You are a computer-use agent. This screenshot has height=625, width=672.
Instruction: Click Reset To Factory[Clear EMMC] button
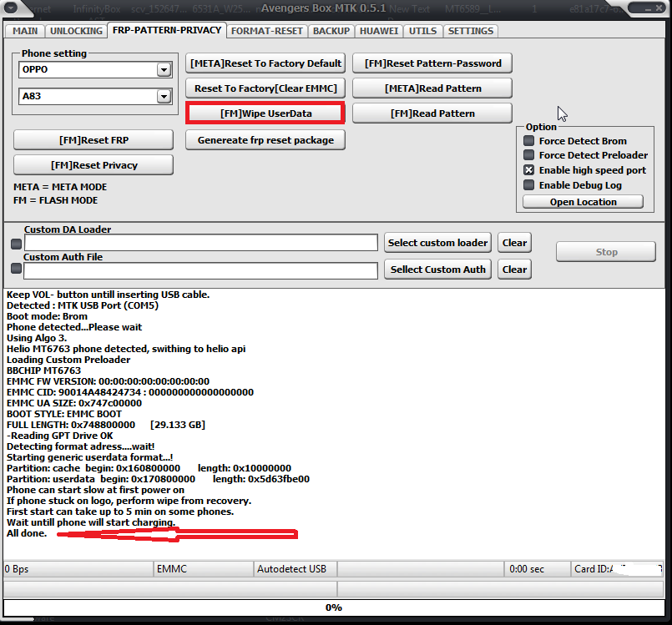coord(265,88)
